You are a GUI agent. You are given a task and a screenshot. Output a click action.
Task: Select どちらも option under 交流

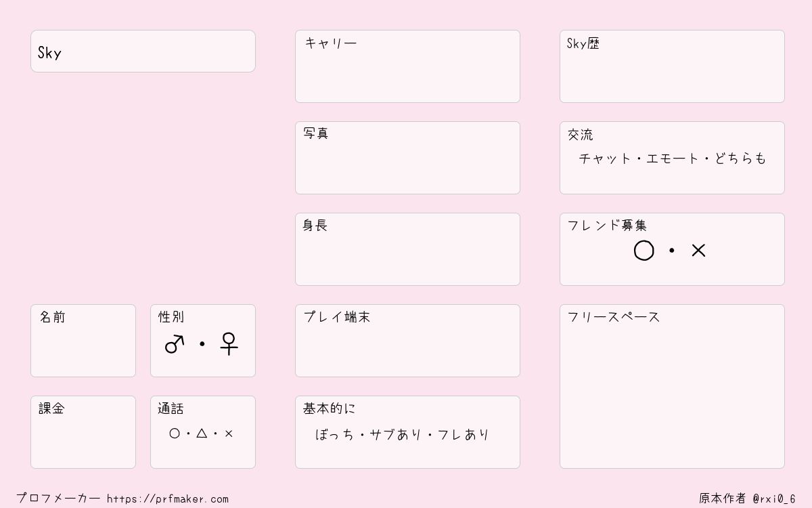coord(740,158)
